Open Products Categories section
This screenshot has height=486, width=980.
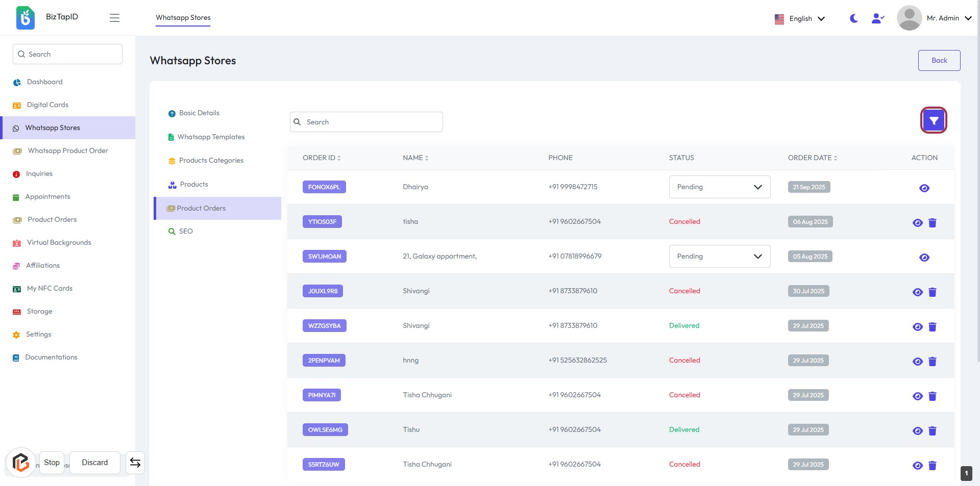211,161
